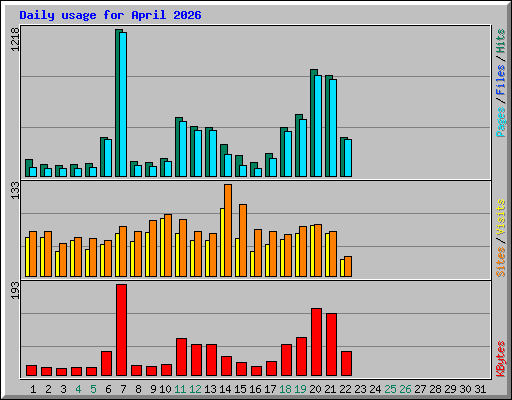
Task: Click the blue "Files" legend label
Action: point(500,80)
